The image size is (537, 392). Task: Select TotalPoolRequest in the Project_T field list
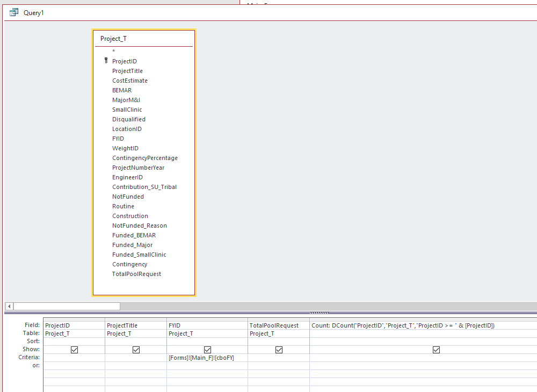click(136, 274)
